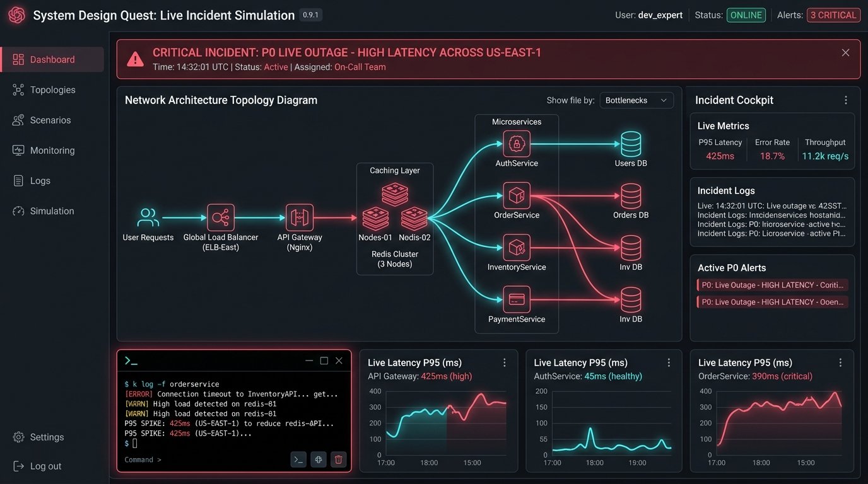Screen dimensions: 868x484
Task: Click the globe icon in terminal footer
Action: pyautogui.click(x=319, y=459)
